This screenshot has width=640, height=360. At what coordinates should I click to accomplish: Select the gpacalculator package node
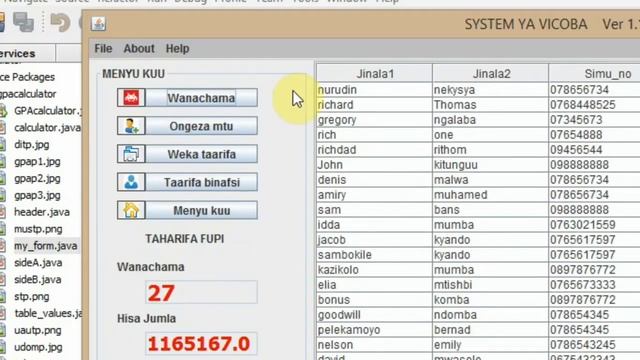coord(28,94)
